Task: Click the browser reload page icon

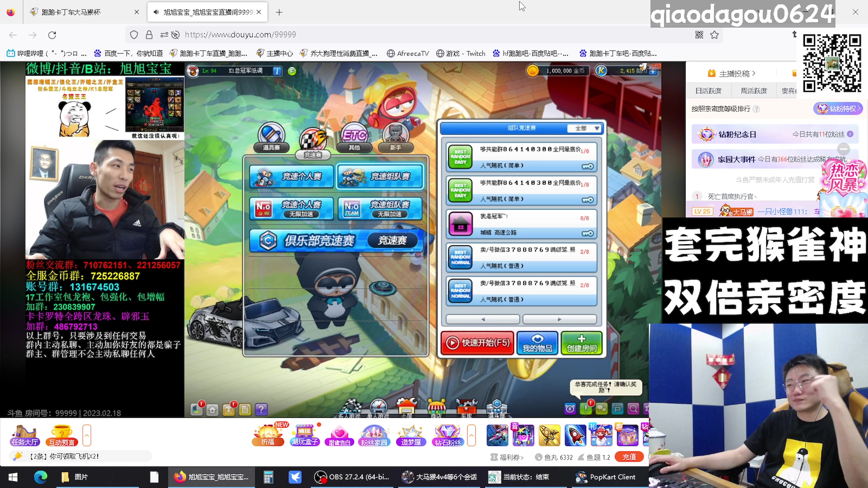Action: tap(52, 35)
